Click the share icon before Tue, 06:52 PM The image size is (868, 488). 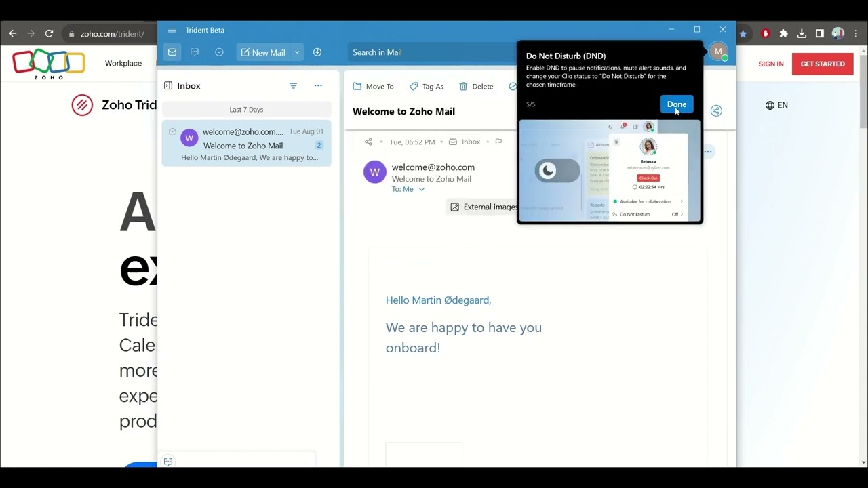pos(368,142)
